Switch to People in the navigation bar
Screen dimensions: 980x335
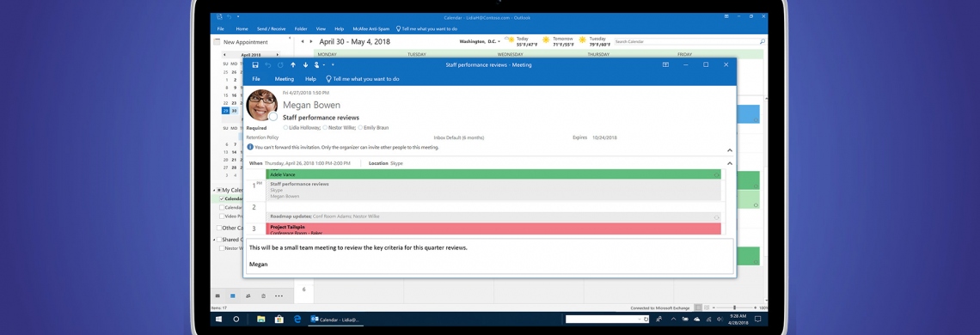pyautogui.click(x=248, y=295)
